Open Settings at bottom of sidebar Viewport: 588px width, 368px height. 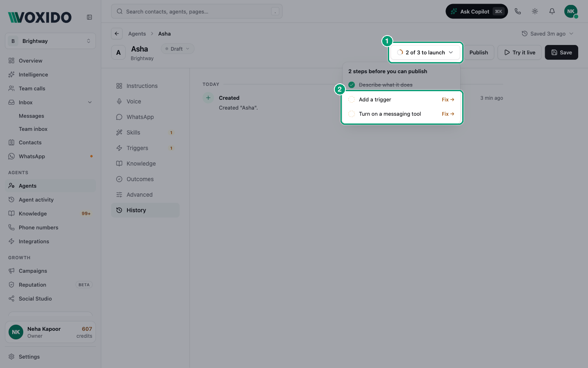point(50,357)
